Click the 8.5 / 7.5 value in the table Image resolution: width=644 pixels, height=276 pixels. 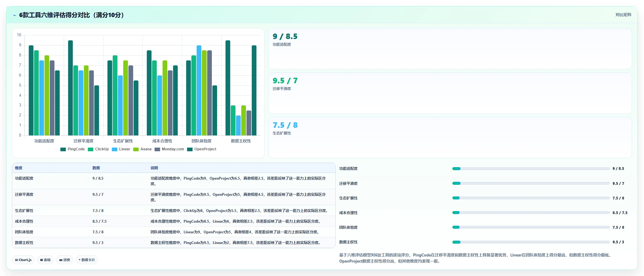(x=99, y=221)
